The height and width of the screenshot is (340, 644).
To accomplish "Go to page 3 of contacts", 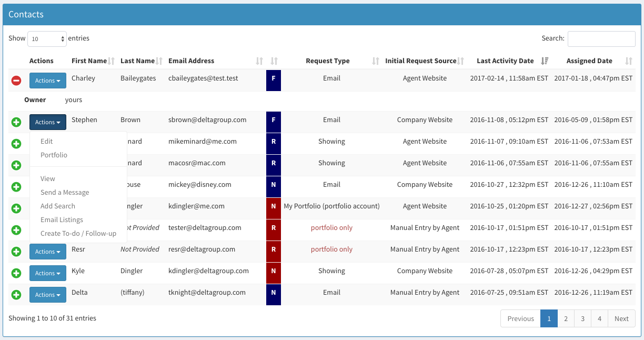I will (x=582, y=318).
